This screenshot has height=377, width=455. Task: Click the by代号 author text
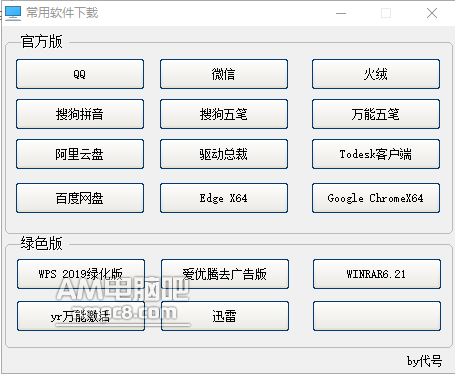(424, 361)
